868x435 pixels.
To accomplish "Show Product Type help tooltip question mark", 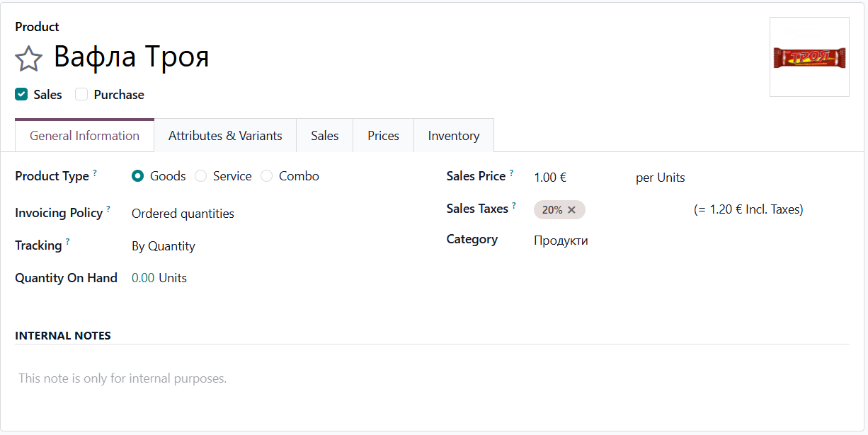I will pyautogui.click(x=95, y=173).
